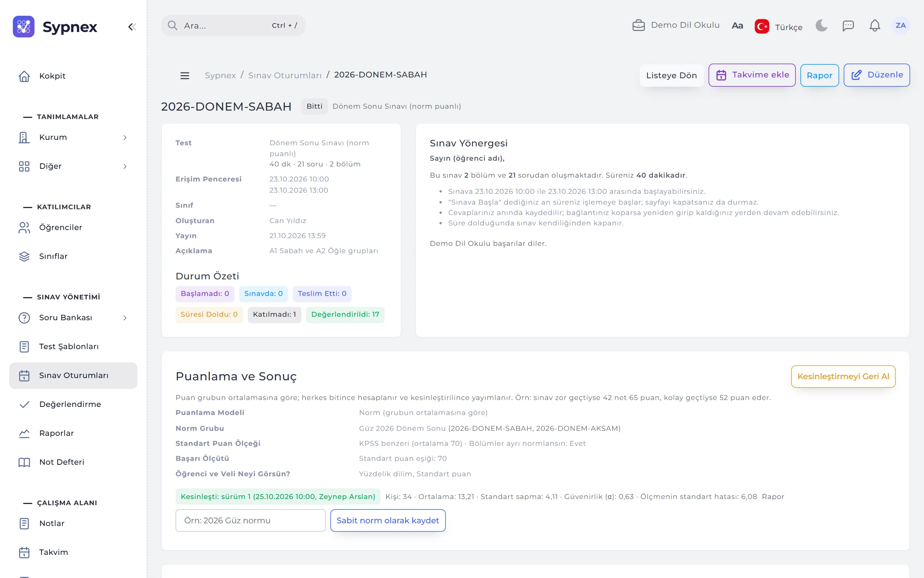Click the Kesinleşti: sürüm 1 green badge
The width and height of the screenshot is (924, 578).
(x=278, y=496)
